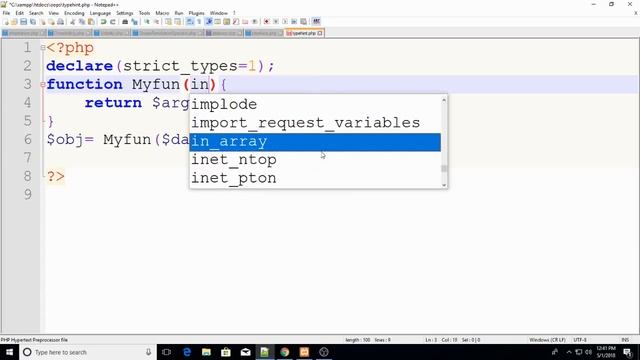
Task: Click the Copy toolbar icon
Action: (x=82, y=21)
